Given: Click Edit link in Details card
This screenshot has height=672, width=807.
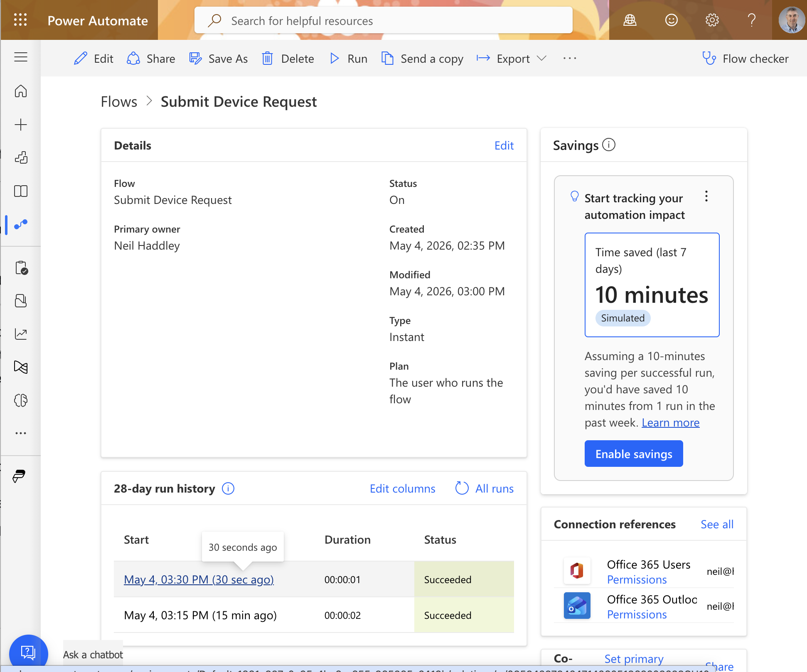Looking at the screenshot, I should (504, 145).
